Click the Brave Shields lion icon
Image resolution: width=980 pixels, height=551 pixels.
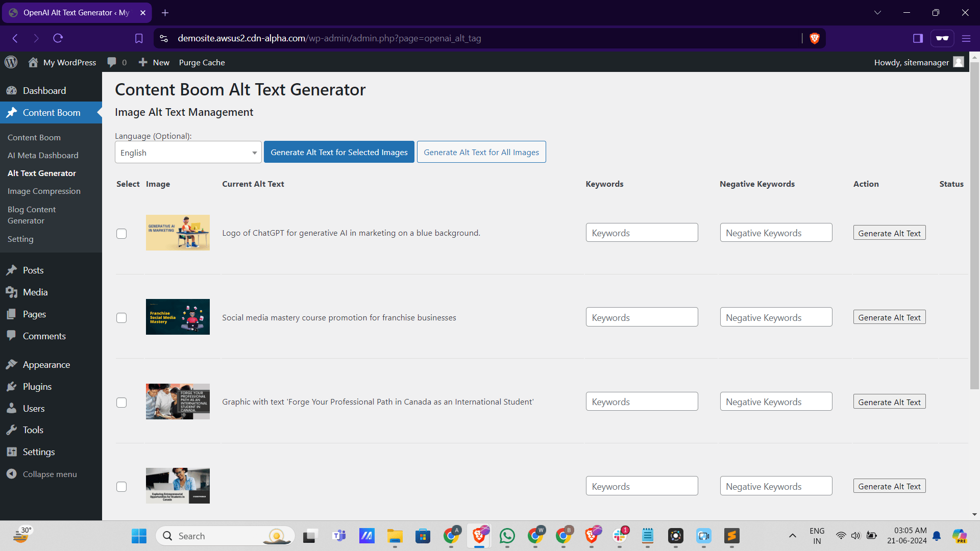pos(814,38)
